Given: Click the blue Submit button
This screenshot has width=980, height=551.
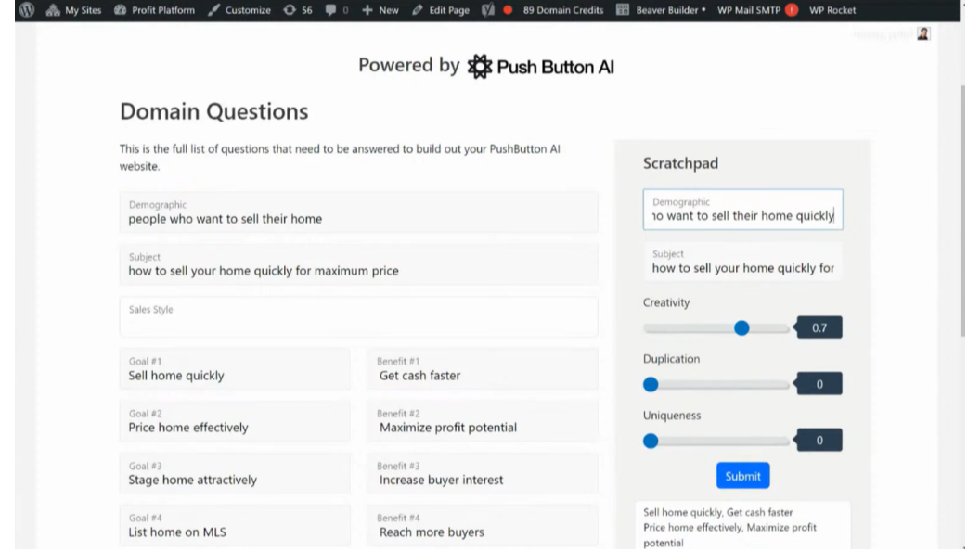Looking at the screenshot, I should tap(742, 476).
